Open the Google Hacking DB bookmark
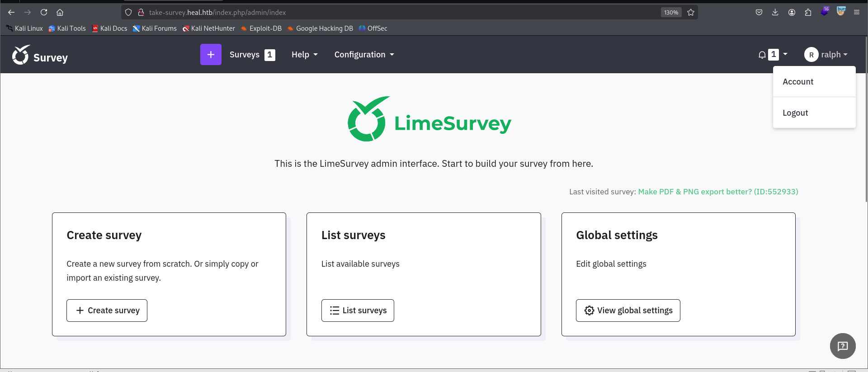The image size is (868, 372). click(x=320, y=28)
